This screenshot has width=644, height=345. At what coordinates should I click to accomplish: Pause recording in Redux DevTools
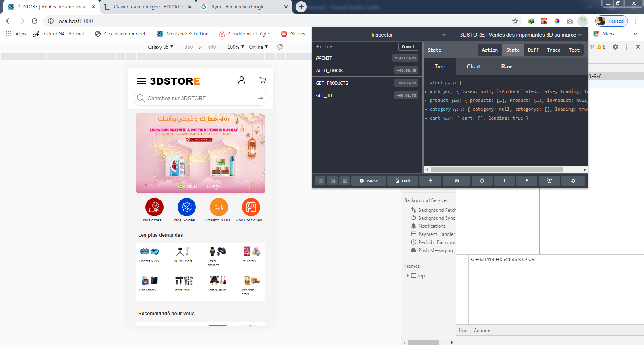point(369,181)
